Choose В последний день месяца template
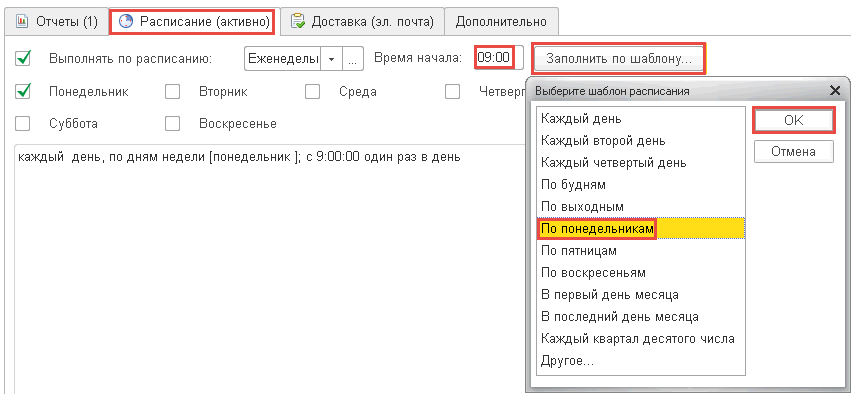The width and height of the screenshot is (851, 394). 640,317
